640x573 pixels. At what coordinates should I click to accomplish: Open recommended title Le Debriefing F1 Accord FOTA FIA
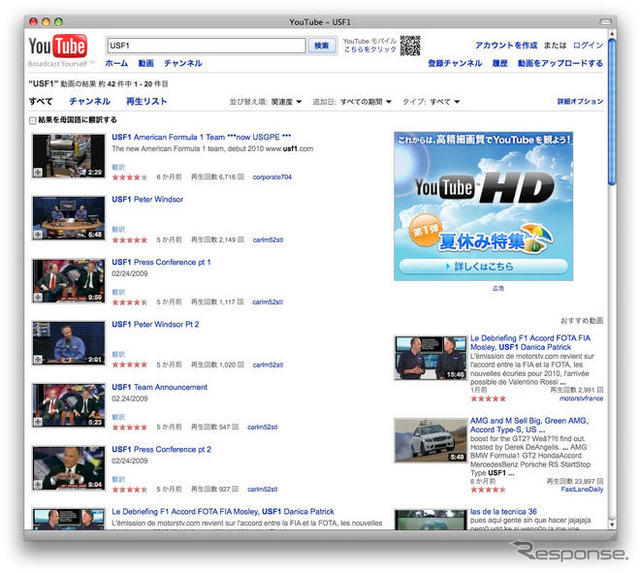[x=530, y=342]
